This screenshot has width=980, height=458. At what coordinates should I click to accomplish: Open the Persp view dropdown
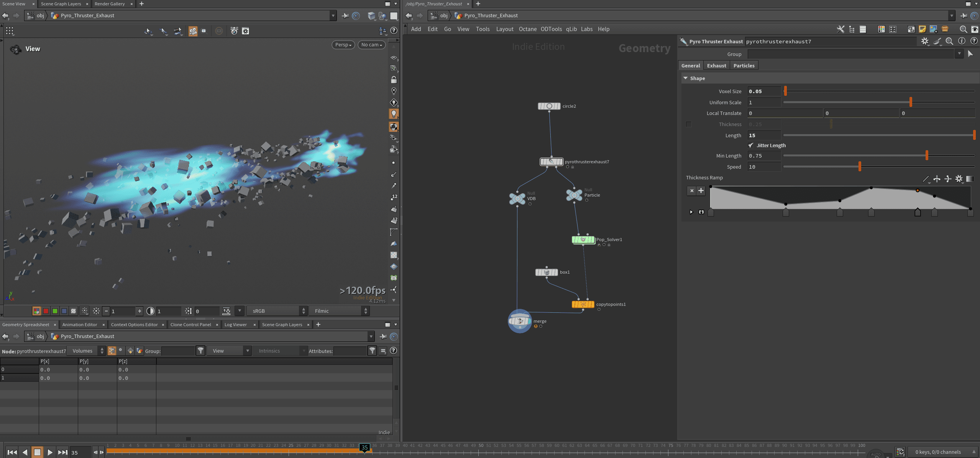pyautogui.click(x=343, y=45)
